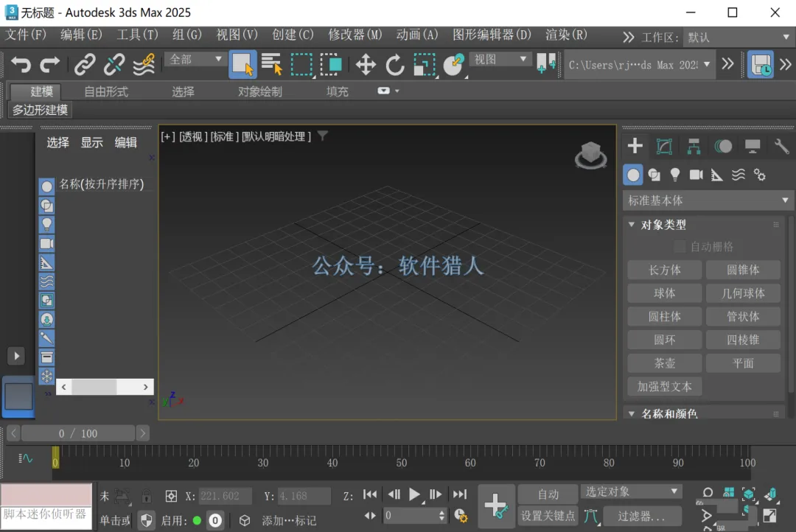Toggle the 自动栅格 checkbox
796x532 pixels.
[x=680, y=247]
